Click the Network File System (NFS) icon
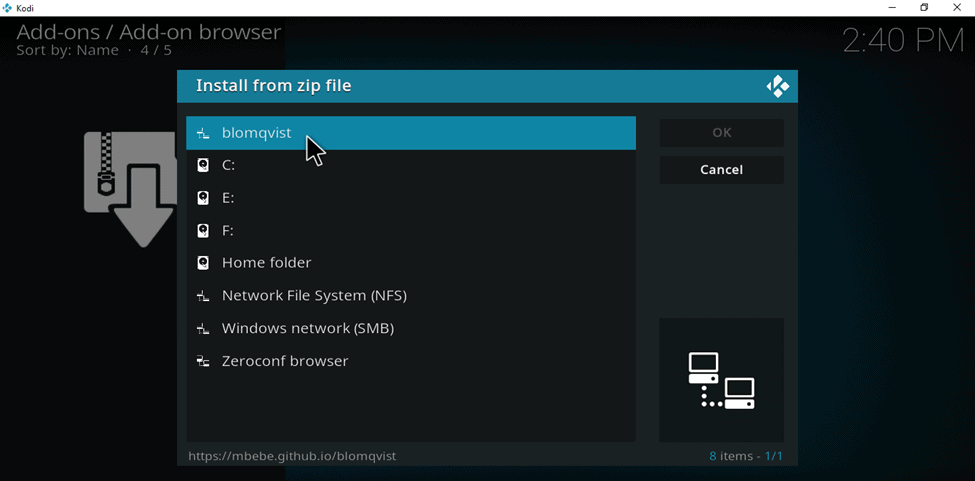This screenshot has height=481, width=975. click(x=203, y=296)
